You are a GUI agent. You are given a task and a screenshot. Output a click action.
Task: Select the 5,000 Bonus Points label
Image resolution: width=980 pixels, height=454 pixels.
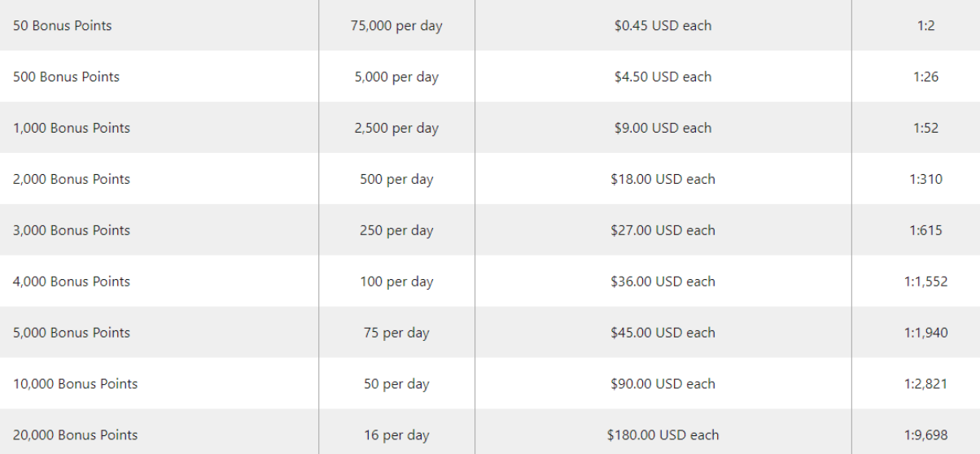(x=72, y=333)
